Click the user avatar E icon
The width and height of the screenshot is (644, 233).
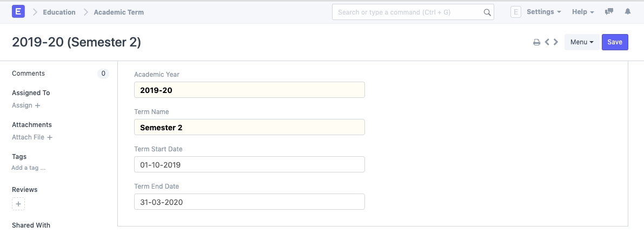[x=516, y=12]
